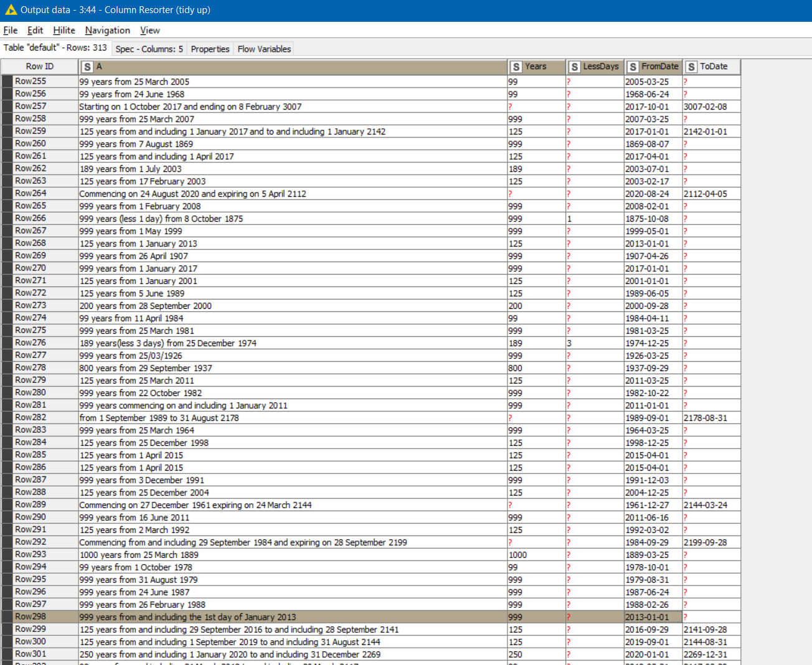
Task: Click the S icon beside ToDate header
Action: click(692, 67)
